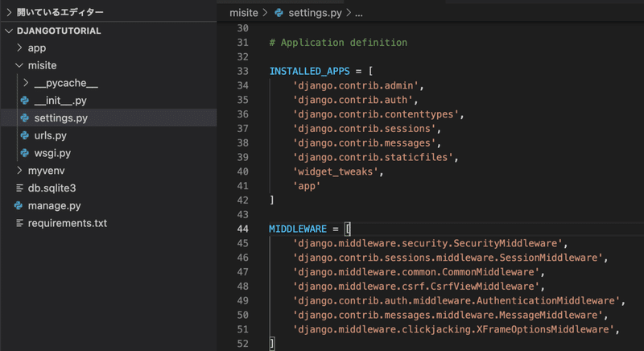Click the MessageMiddleware string
The width and height of the screenshot is (644, 351).
tap(448, 315)
